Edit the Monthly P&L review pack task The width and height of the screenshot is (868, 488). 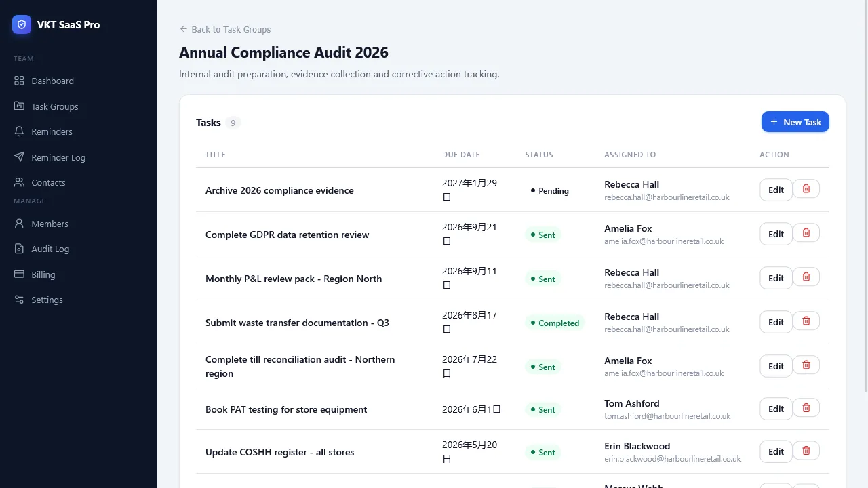point(776,278)
